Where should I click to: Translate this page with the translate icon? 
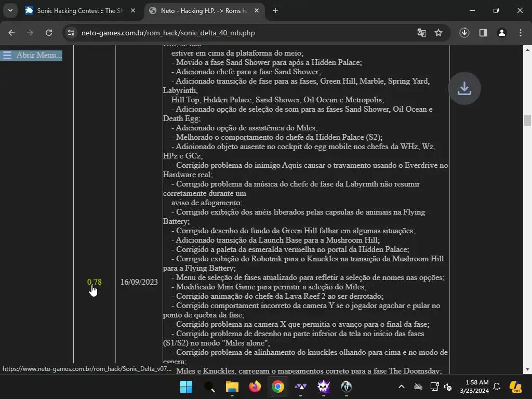(x=421, y=33)
